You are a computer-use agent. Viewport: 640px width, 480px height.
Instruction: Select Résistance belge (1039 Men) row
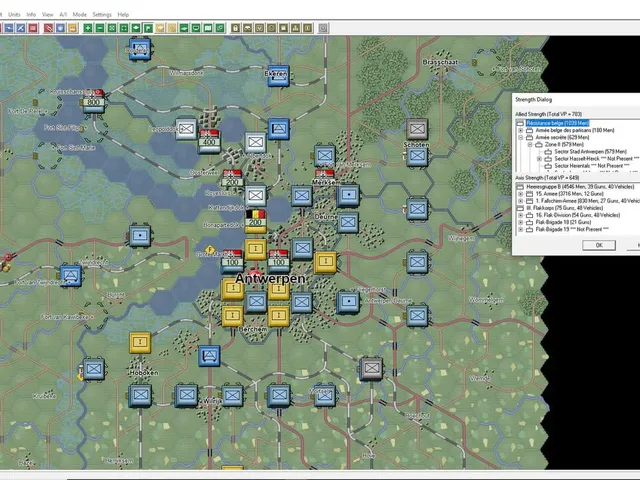click(x=557, y=123)
